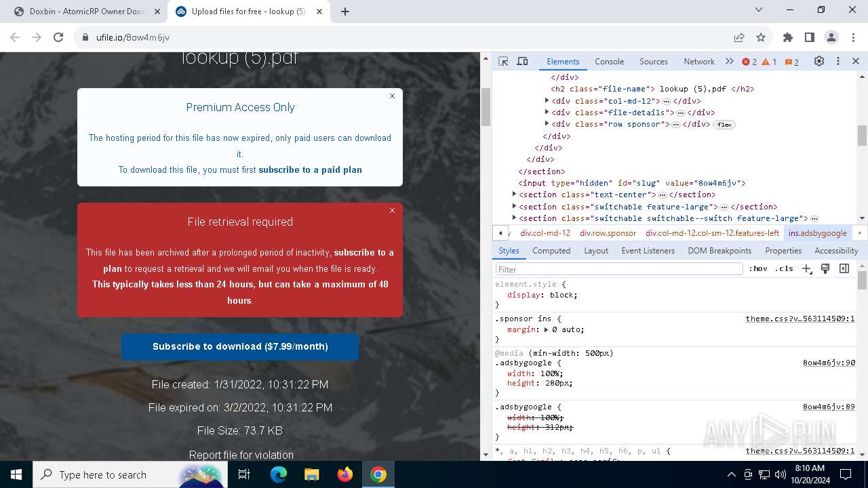Image resolution: width=868 pixels, height=488 pixels.
Task: Open Firefox from the taskbar
Action: [x=345, y=474]
